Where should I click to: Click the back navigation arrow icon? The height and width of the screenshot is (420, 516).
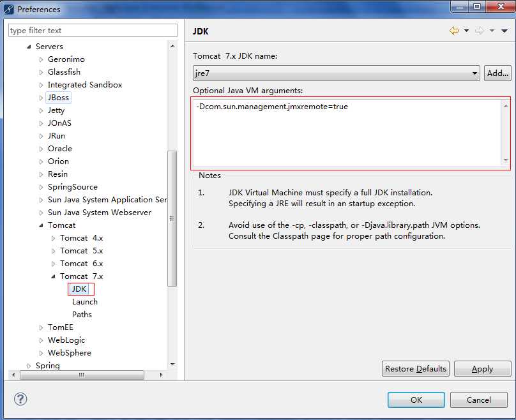[x=454, y=31]
